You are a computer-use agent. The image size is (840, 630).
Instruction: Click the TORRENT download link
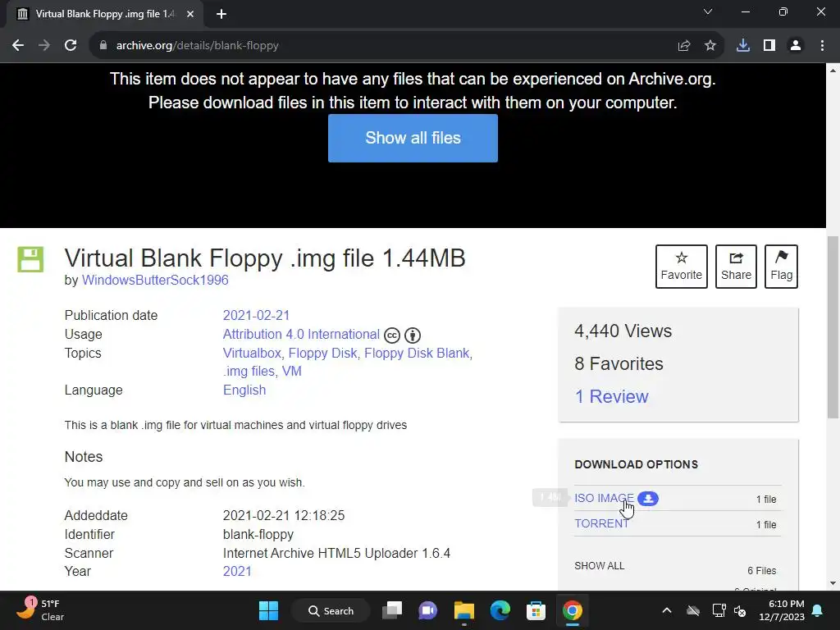tap(601, 523)
